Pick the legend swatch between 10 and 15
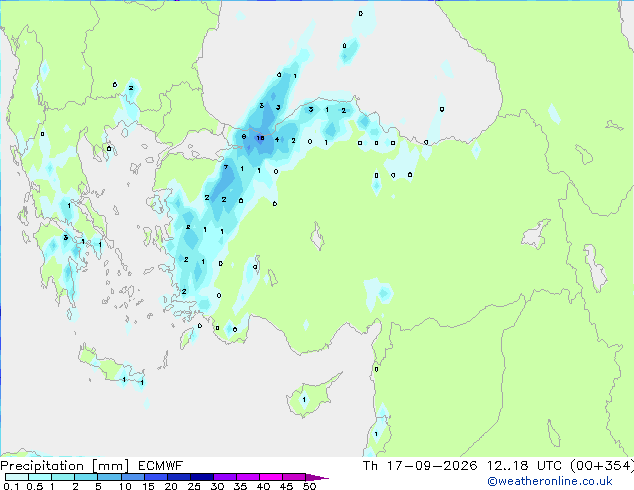This screenshot has height=490, width=634. 132,477
